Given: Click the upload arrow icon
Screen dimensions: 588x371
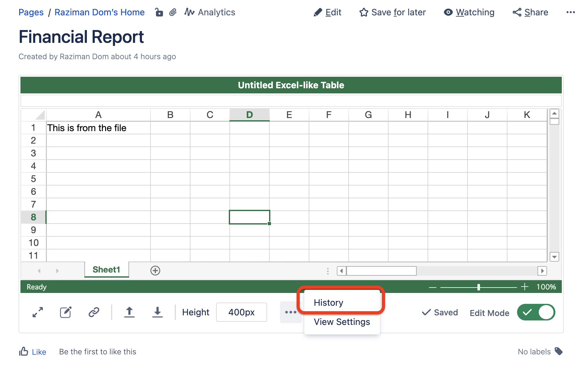Looking at the screenshot, I should (129, 312).
